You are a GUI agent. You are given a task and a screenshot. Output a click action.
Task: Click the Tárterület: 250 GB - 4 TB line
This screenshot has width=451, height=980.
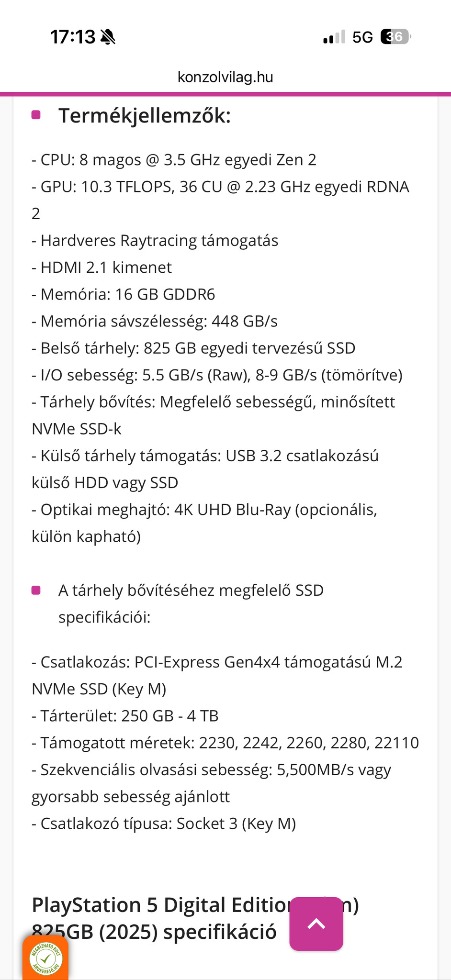coord(125,716)
